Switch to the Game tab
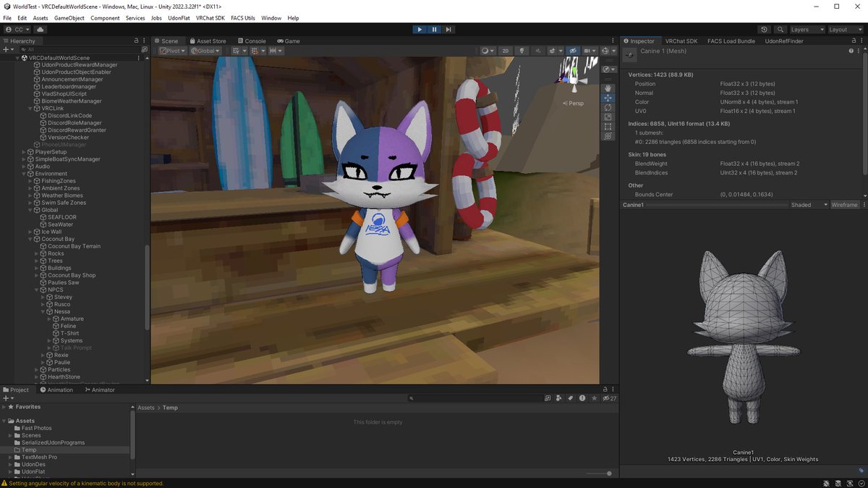 [x=288, y=41]
